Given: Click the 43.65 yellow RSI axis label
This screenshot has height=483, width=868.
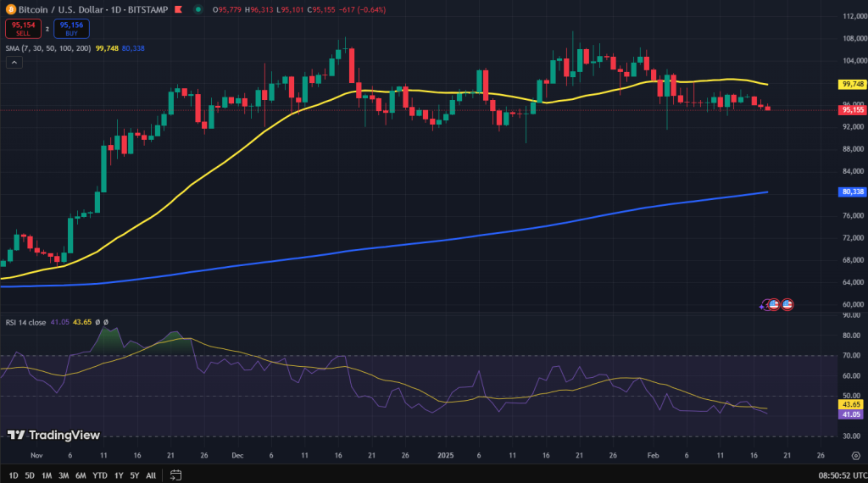Looking at the screenshot, I should [x=851, y=404].
